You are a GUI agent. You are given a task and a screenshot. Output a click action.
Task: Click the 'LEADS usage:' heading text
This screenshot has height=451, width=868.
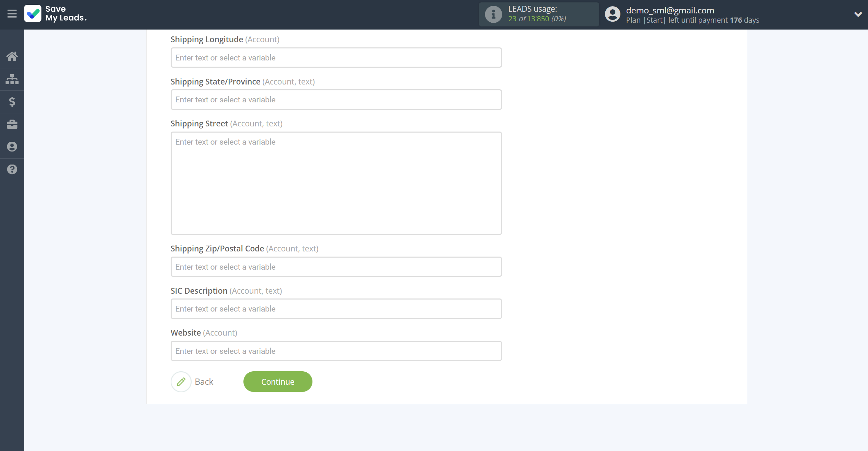point(533,9)
